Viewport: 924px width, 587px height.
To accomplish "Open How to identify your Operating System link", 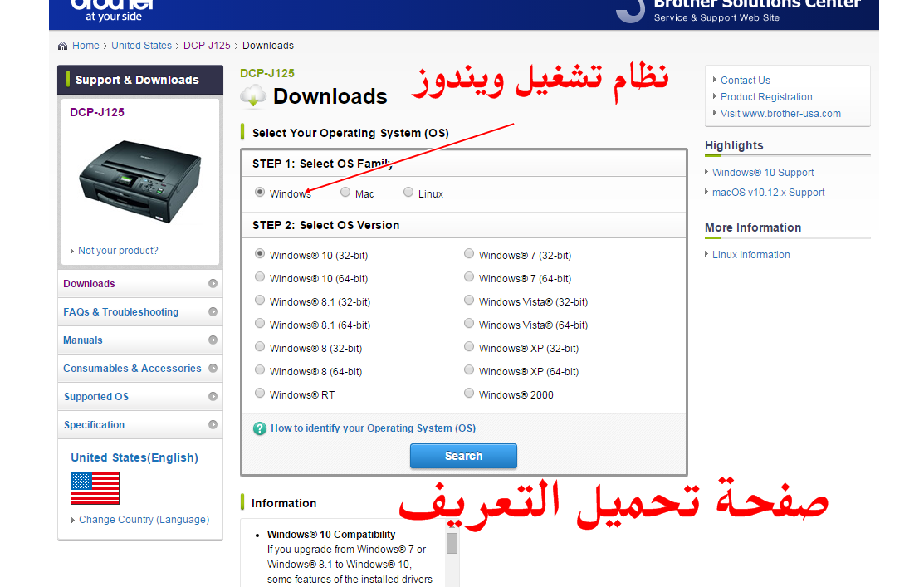I will 373,428.
